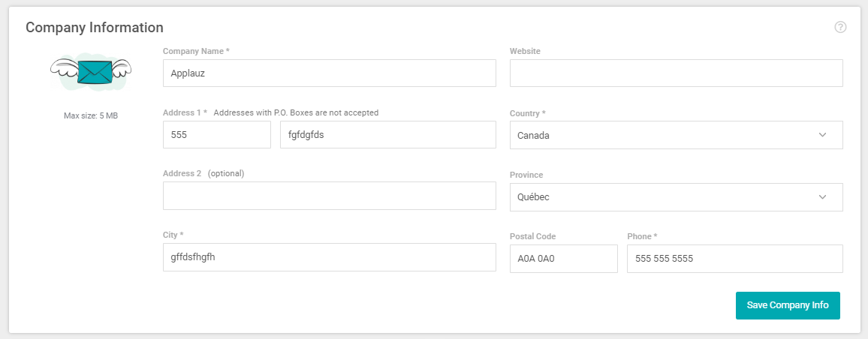Click the "Postal Code" label
The height and width of the screenshot is (339, 868).
pos(532,236)
